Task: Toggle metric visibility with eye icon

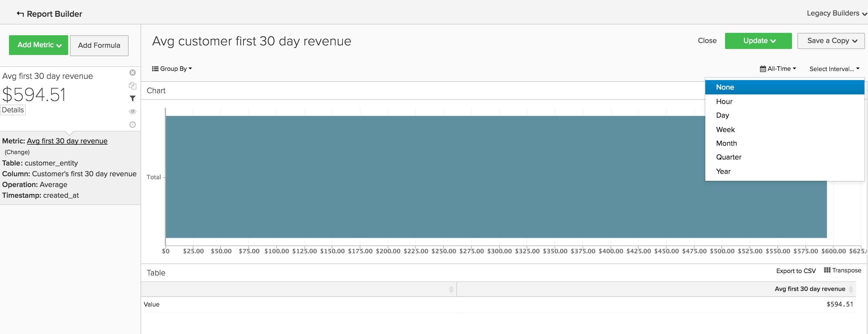Action: point(133,111)
